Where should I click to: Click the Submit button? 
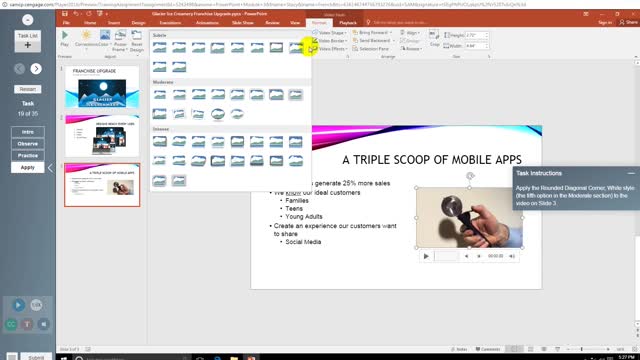36,357
